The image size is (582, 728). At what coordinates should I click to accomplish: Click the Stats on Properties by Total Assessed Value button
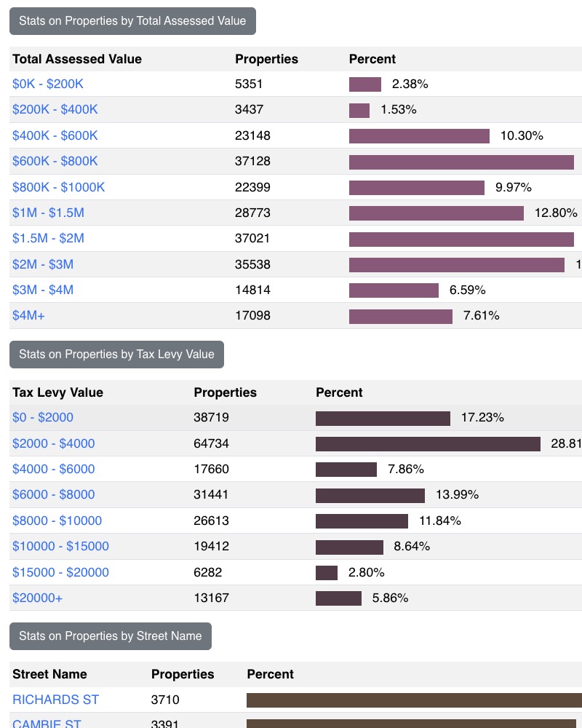[132, 21]
